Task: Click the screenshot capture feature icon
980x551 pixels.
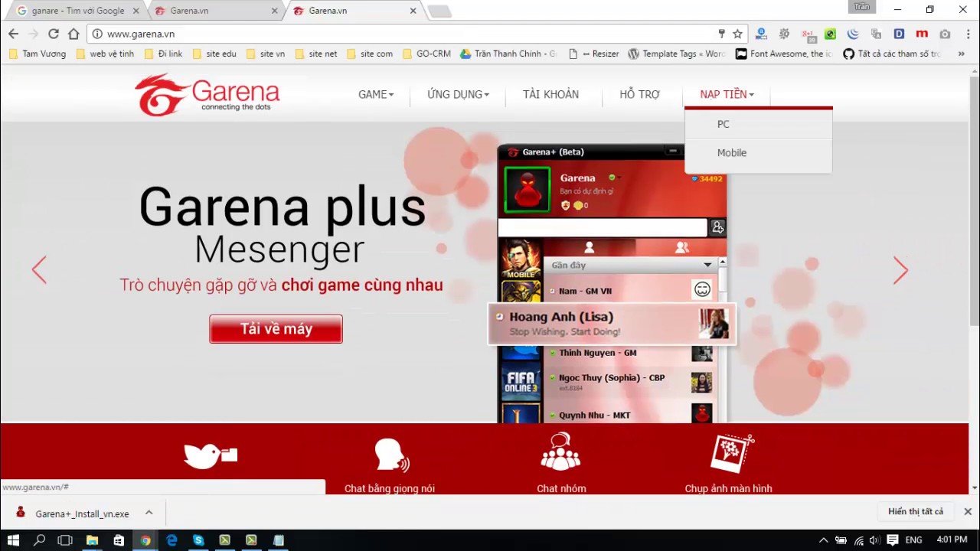Action: [731, 453]
